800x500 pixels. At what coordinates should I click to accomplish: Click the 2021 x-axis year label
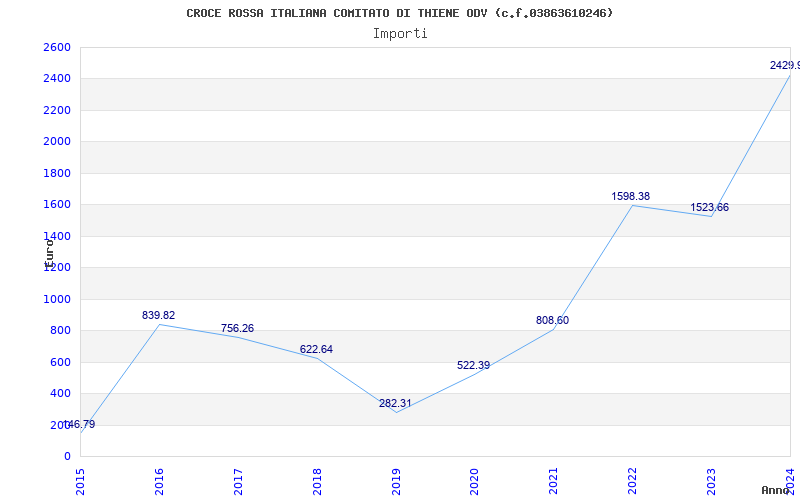553,481
